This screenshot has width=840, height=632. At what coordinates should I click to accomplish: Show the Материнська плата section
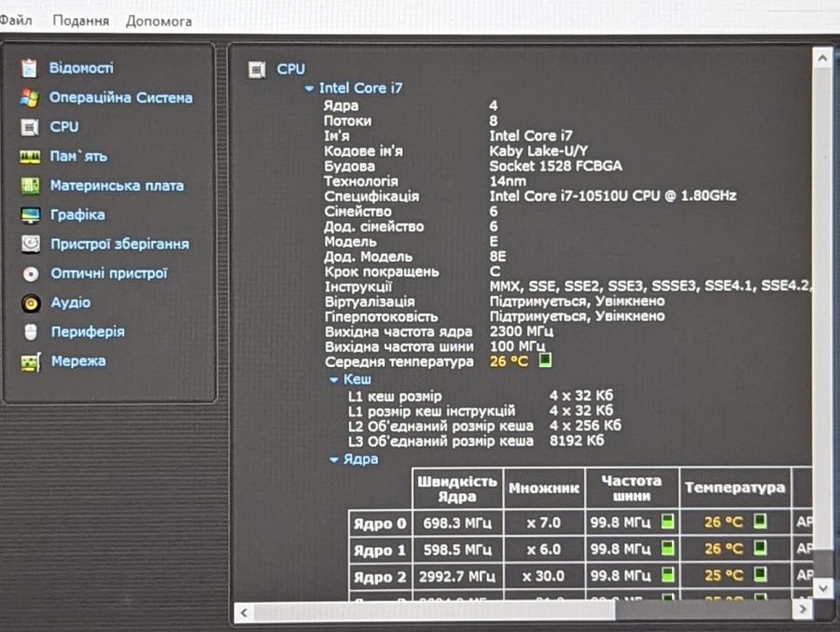tap(118, 186)
